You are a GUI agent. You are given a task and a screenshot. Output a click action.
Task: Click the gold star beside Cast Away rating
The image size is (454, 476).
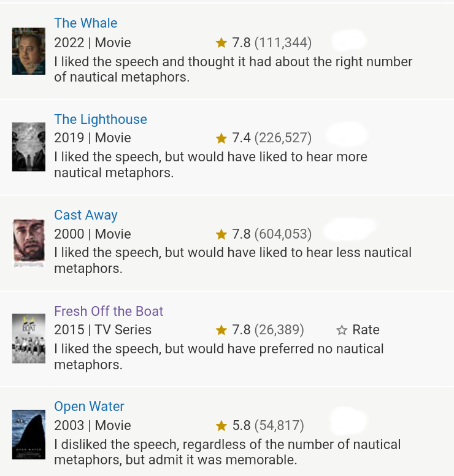[x=221, y=234]
